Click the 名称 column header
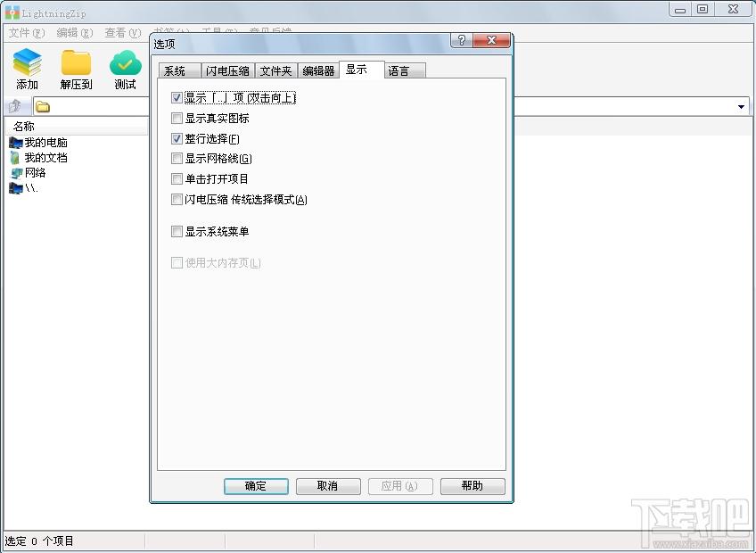 [x=78, y=127]
